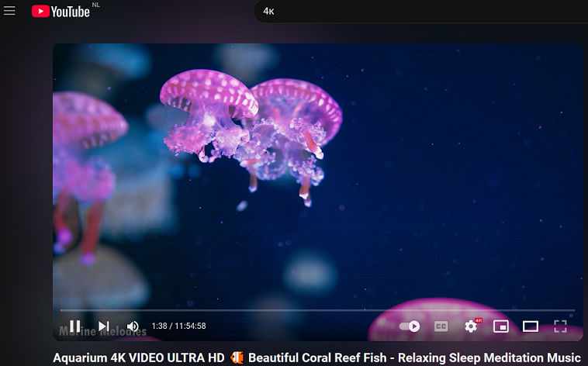This screenshot has width=588, height=366.
Task: Click the search box containing 4K
Action: tap(420, 12)
